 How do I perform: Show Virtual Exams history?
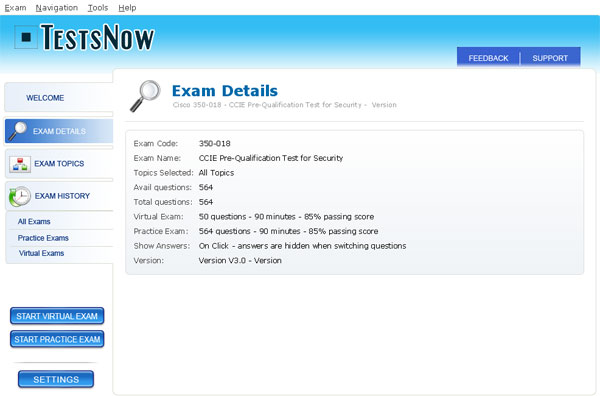(41, 253)
